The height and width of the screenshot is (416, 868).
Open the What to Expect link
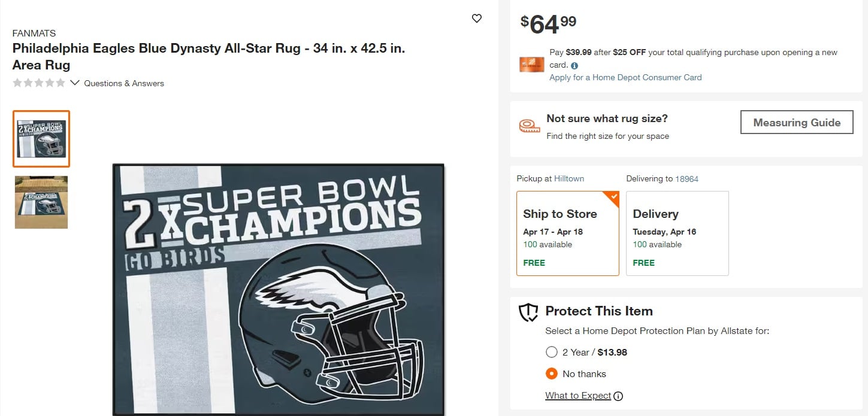point(578,396)
